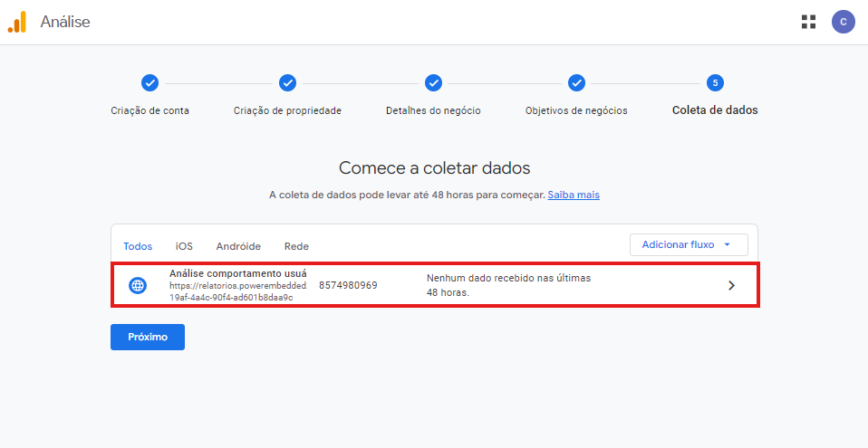The image size is (868, 448).
Task: Open stream details with right chevron
Action: [731, 285]
